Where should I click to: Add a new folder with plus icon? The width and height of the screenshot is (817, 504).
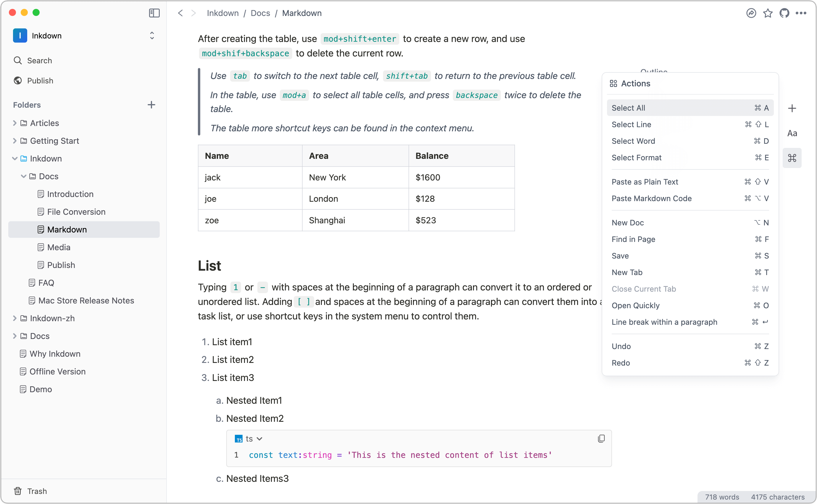[151, 105]
